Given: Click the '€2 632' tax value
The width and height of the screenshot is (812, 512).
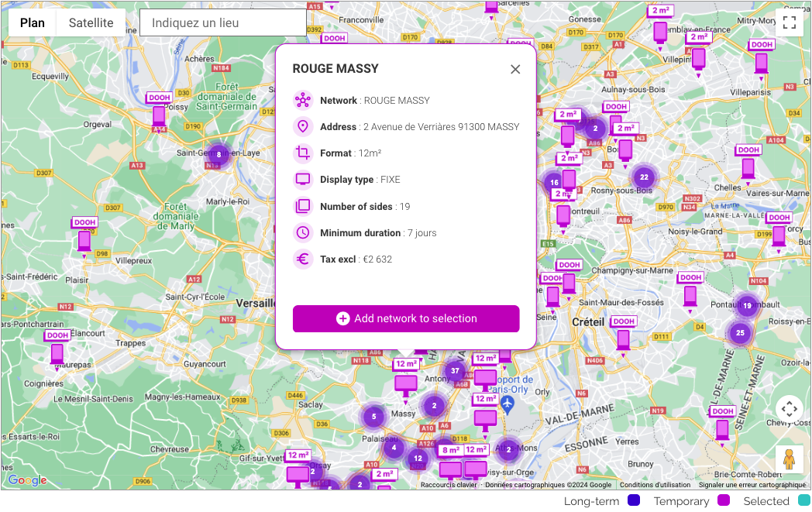Looking at the screenshot, I should click(x=377, y=259).
